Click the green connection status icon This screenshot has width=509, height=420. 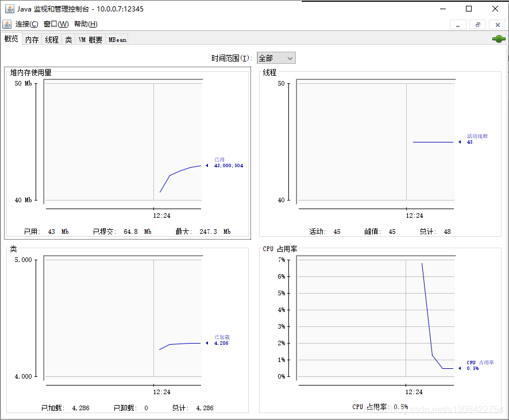coord(499,39)
